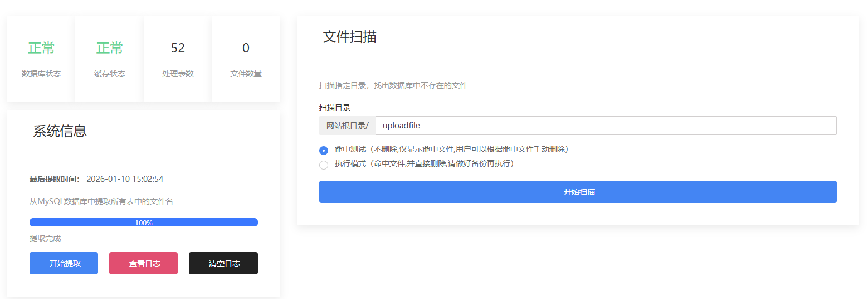Open logs with 查看日志 button
The height and width of the screenshot is (299, 868).
143,263
